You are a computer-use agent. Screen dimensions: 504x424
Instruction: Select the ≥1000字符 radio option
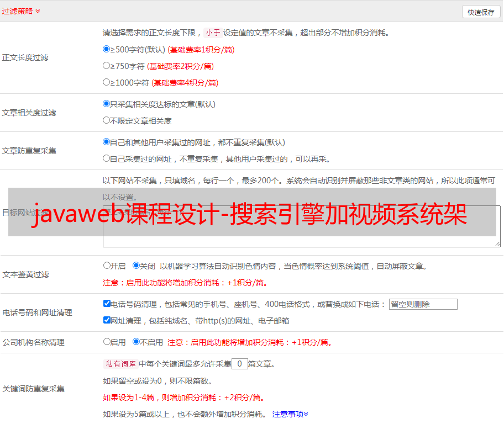[x=107, y=82]
